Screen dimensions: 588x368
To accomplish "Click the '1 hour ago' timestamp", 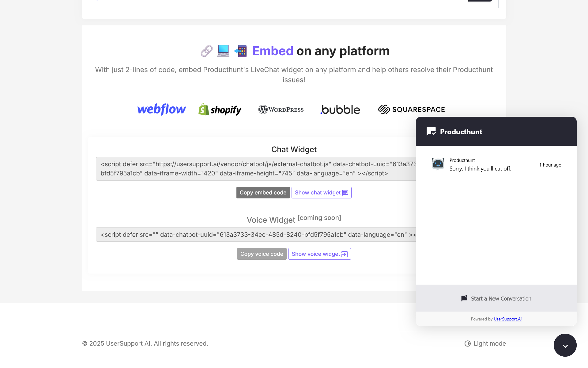I will [550, 165].
